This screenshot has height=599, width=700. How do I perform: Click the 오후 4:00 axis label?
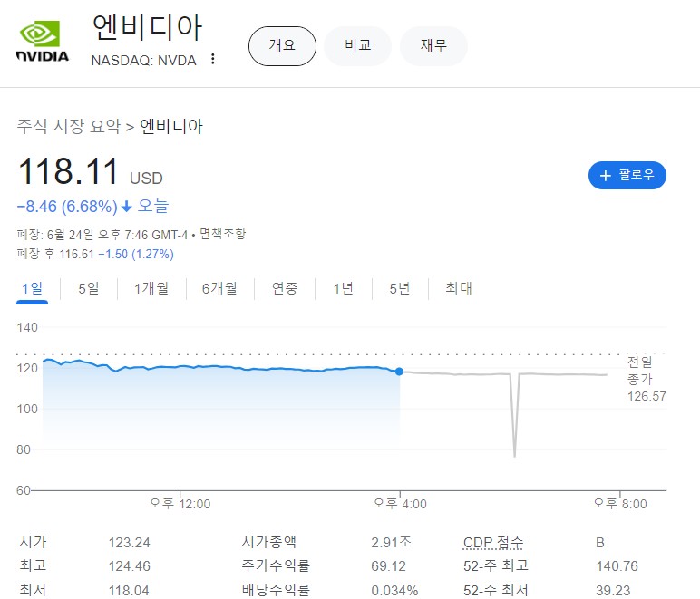point(400,504)
